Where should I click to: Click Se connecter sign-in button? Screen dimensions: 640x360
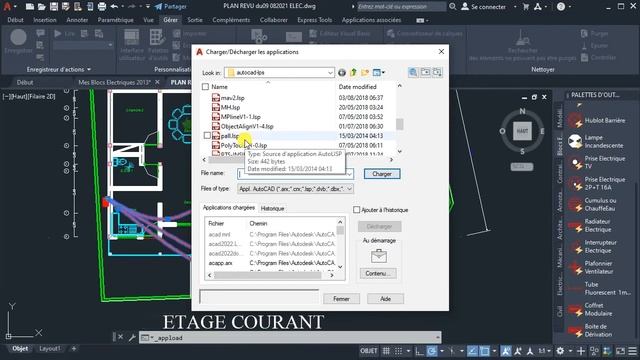click(x=484, y=7)
